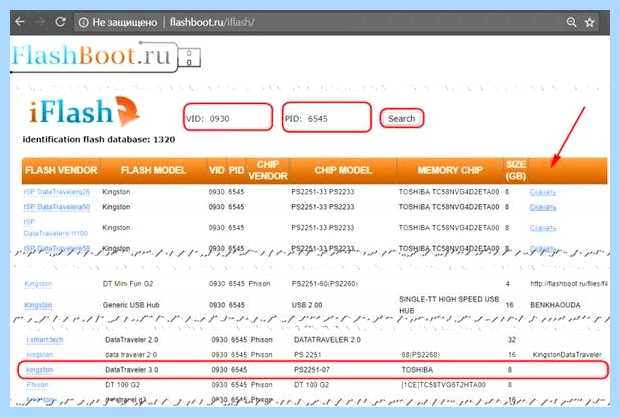Select 'Generic USB Hub' model text

point(131,305)
